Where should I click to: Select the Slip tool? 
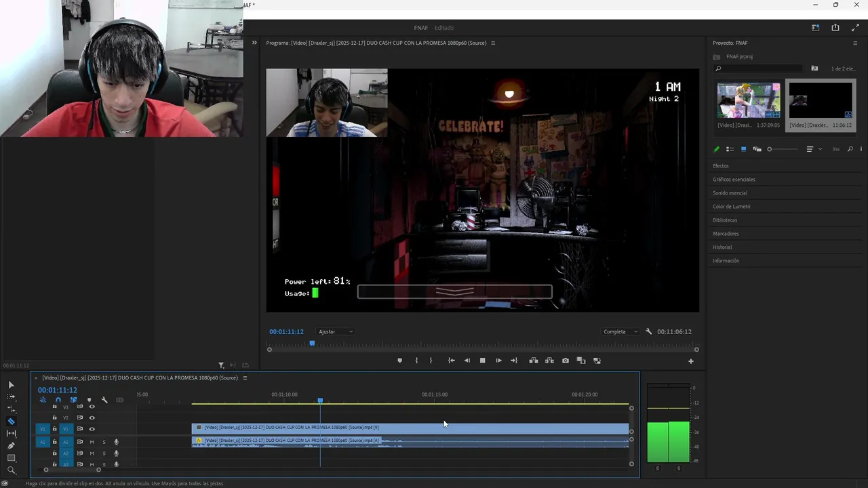pyautogui.click(x=11, y=433)
